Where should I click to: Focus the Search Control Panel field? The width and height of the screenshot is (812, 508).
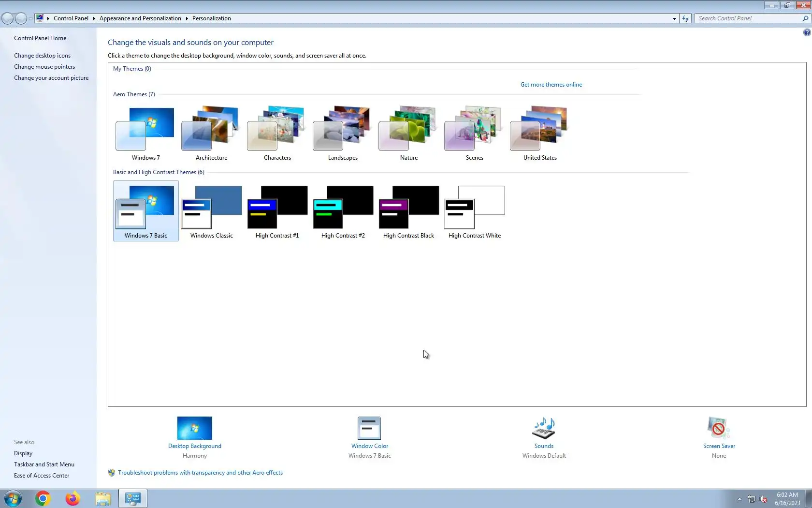click(x=749, y=18)
